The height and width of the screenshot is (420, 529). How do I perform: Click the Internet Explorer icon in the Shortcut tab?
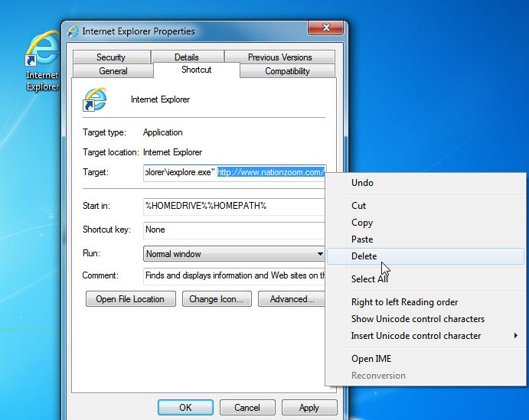(95, 99)
